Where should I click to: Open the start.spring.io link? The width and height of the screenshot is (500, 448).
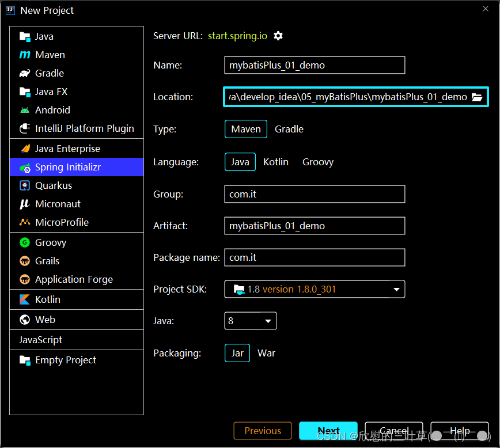click(x=237, y=36)
